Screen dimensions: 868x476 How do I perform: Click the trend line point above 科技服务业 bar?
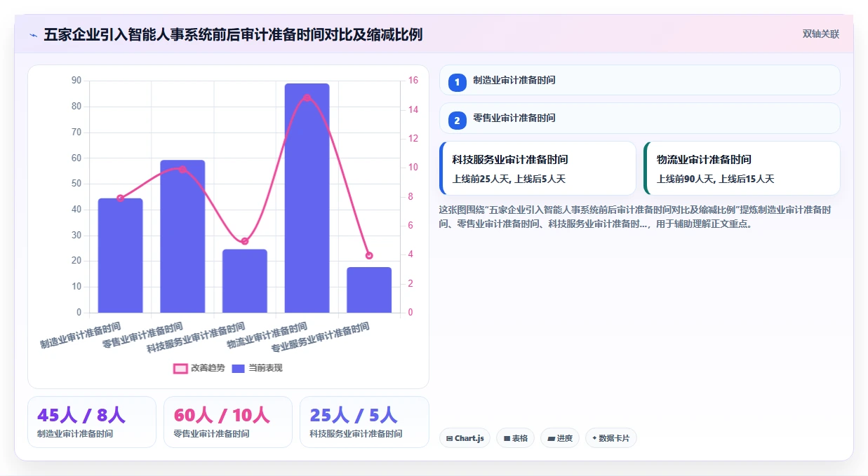(245, 241)
